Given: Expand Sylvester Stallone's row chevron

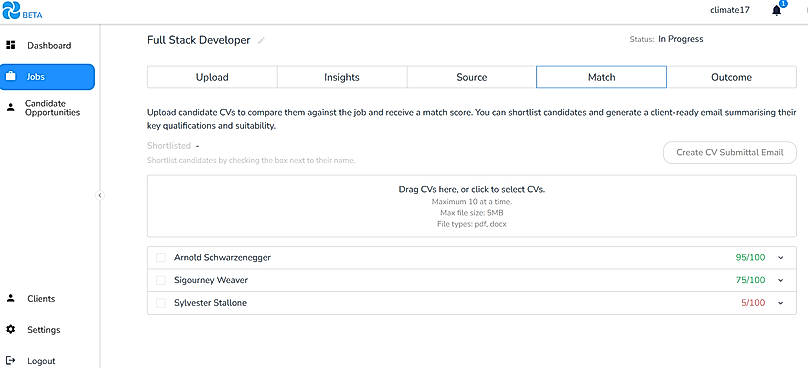Looking at the screenshot, I should pyautogui.click(x=780, y=303).
